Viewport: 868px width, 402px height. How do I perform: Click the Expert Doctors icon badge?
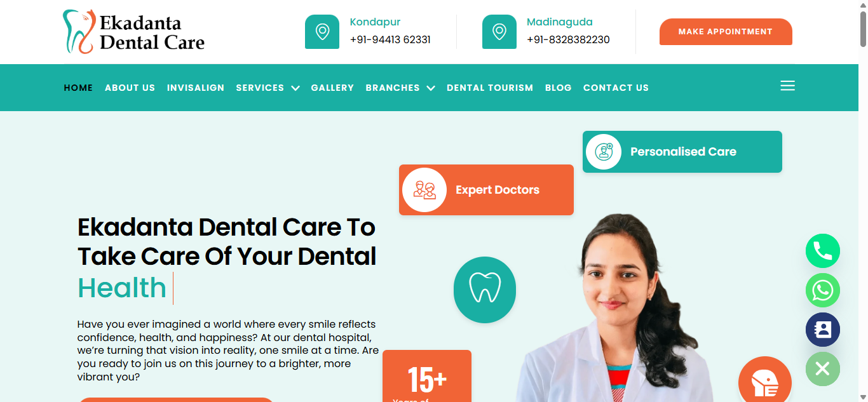point(424,190)
